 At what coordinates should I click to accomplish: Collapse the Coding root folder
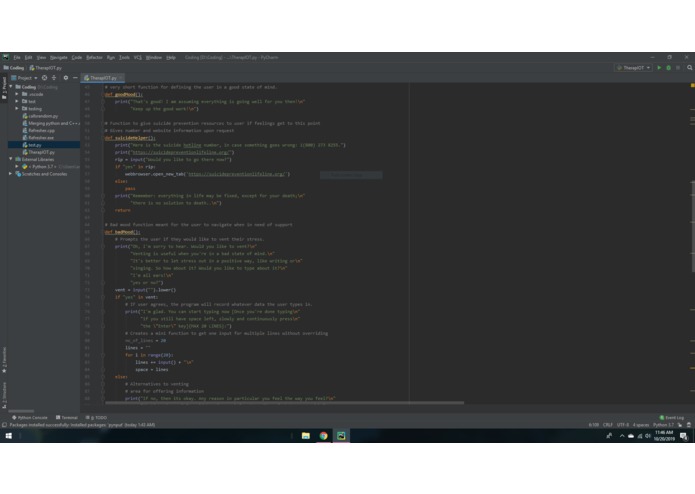coord(11,87)
